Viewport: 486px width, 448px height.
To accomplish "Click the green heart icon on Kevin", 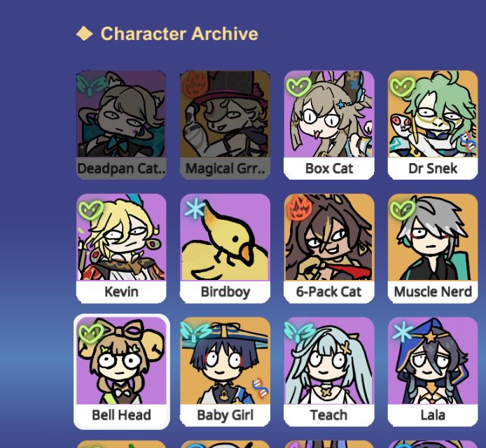I will pyautogui.click(x=90, y=211).
